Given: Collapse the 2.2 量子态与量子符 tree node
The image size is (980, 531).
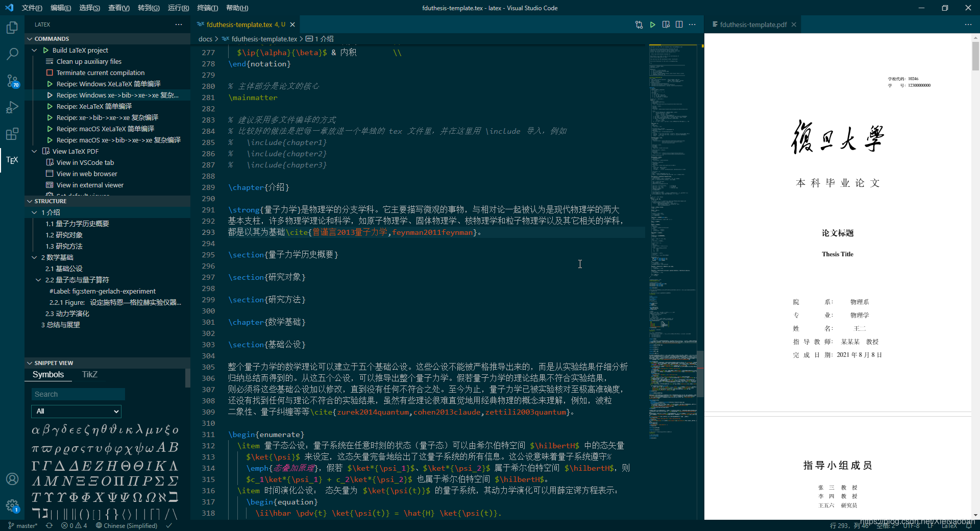Looking at the screenshot, I should [38, 280].
